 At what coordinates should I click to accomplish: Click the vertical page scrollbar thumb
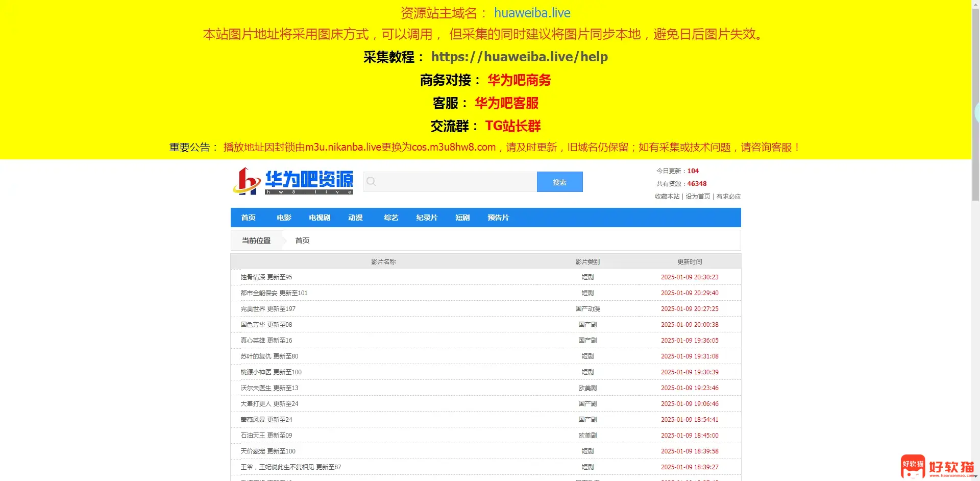975,105
